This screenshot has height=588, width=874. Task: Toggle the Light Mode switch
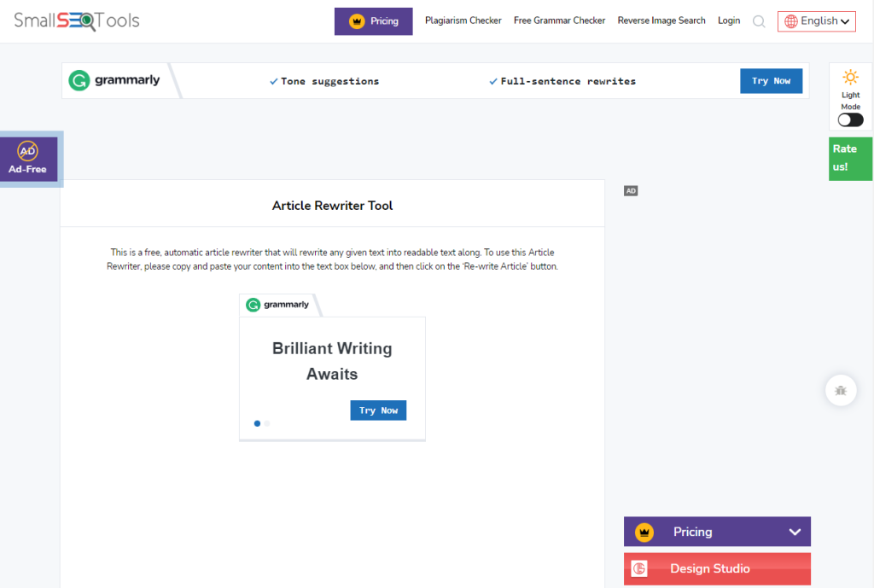click(850, 119)
